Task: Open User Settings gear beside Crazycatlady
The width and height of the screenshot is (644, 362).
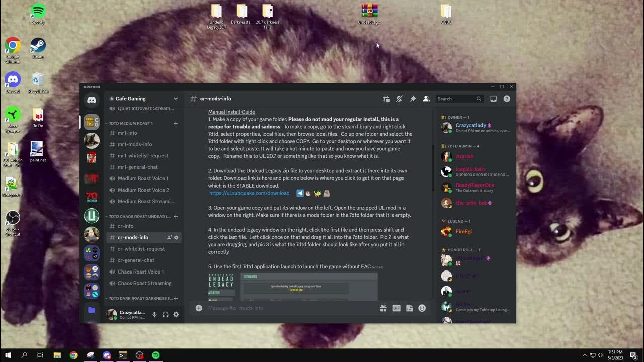Action: tap(176, 314)
